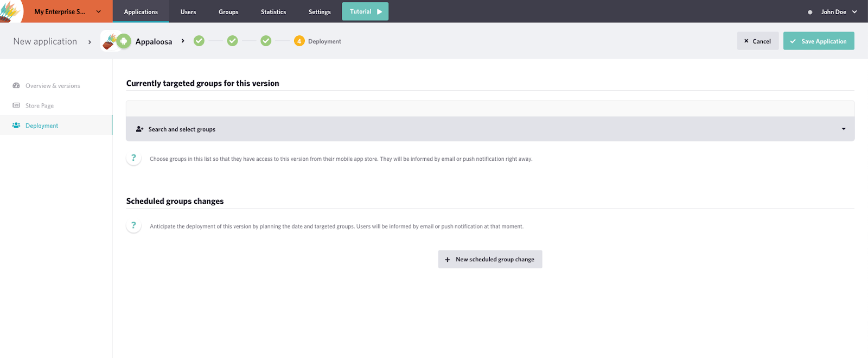Save the application
The height and width of the screenshot is (358, 868).
click(819, 41)
